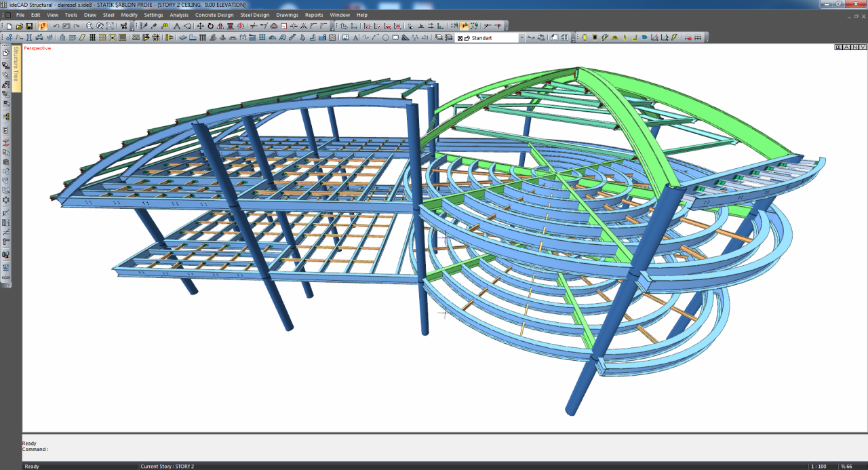
Task: Select the Move tool with four arrows
Action: click(x=200, y=26)
